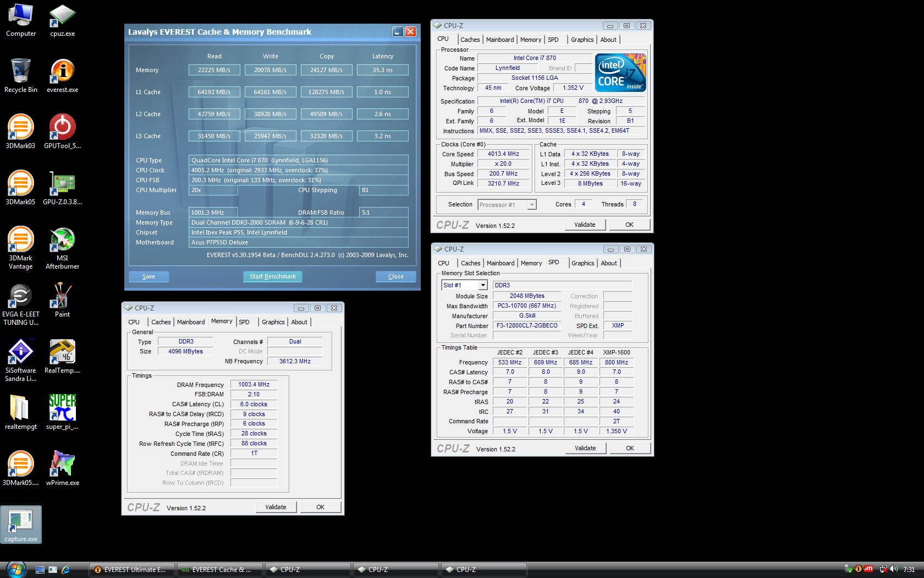
Task: Click the Core Speed 4013.4 MHz value
Action: pos(503,154)
